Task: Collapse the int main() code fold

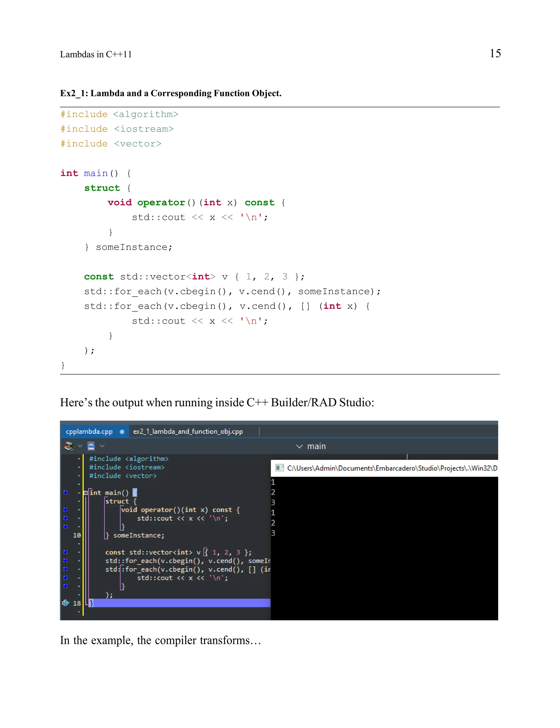Action: click(86, 493)
